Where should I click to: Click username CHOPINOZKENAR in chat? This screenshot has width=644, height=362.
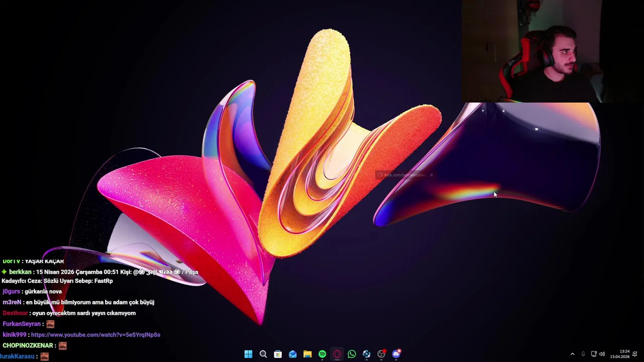[28, 346]
